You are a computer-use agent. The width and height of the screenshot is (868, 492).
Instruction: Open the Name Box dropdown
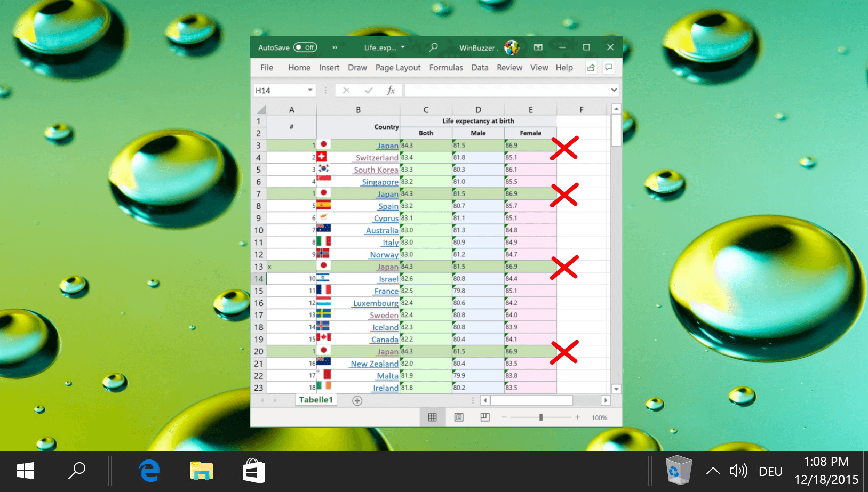click(309, 90)
